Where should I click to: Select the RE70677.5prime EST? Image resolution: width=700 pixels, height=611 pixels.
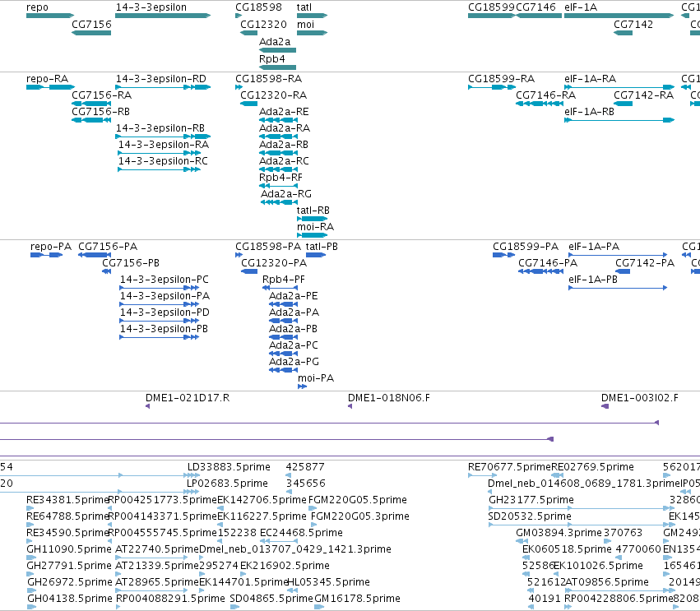(x=483, y=476)
